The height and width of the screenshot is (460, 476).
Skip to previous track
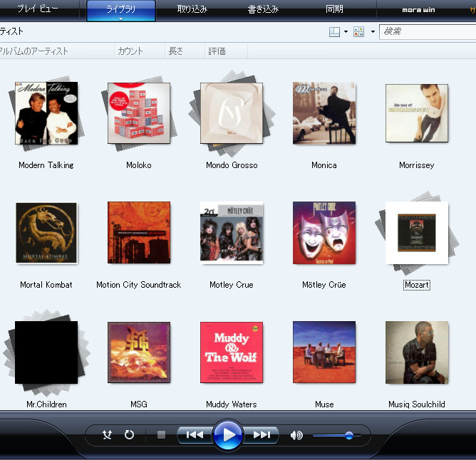point(195,435)
